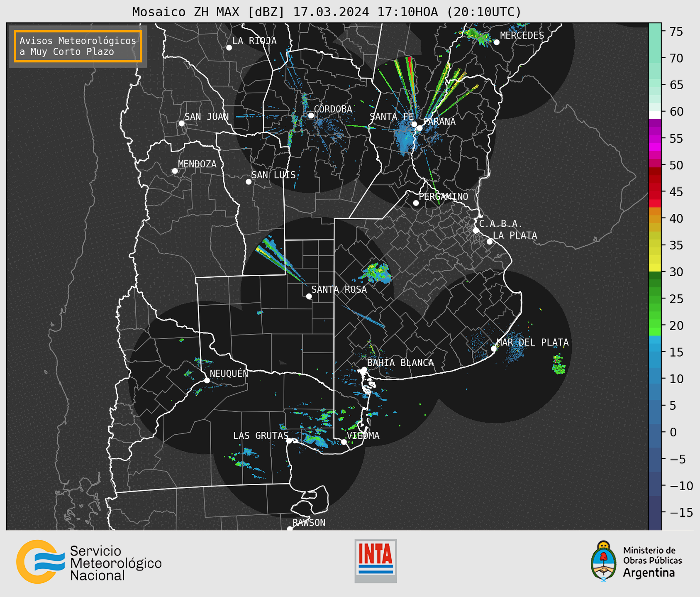
Task: Click the RAWSON city marker dot
Action: (x=290, y=528)
